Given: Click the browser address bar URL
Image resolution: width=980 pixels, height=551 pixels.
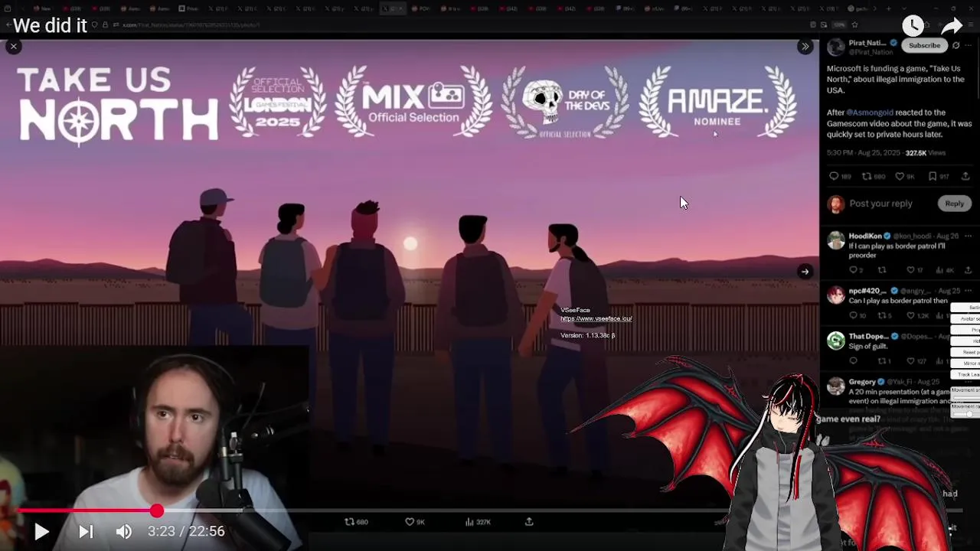Looking at the screenshot, I should pyautogui.click(x=191, y=24).
